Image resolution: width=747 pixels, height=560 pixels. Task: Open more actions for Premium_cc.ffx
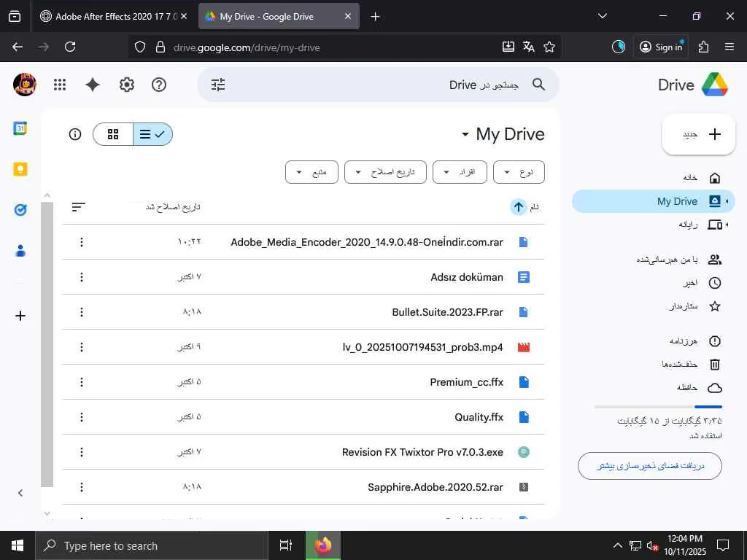(x=82, y=382)
